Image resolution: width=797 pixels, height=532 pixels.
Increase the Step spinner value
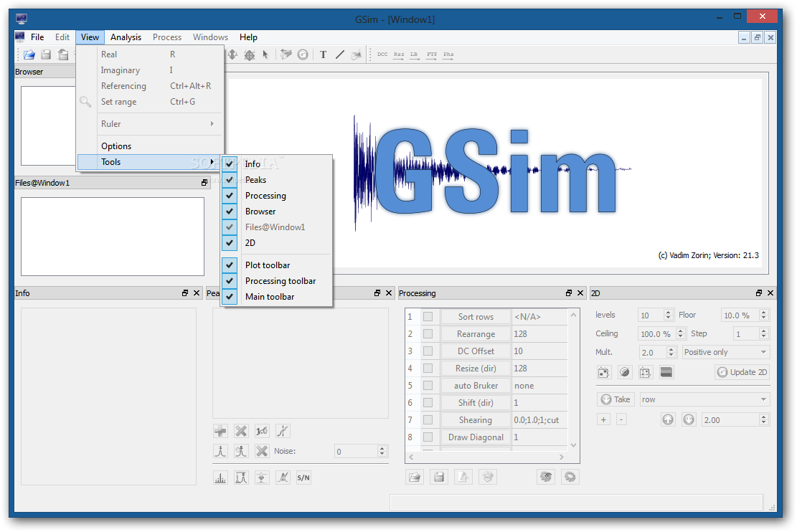coord(763,331)
